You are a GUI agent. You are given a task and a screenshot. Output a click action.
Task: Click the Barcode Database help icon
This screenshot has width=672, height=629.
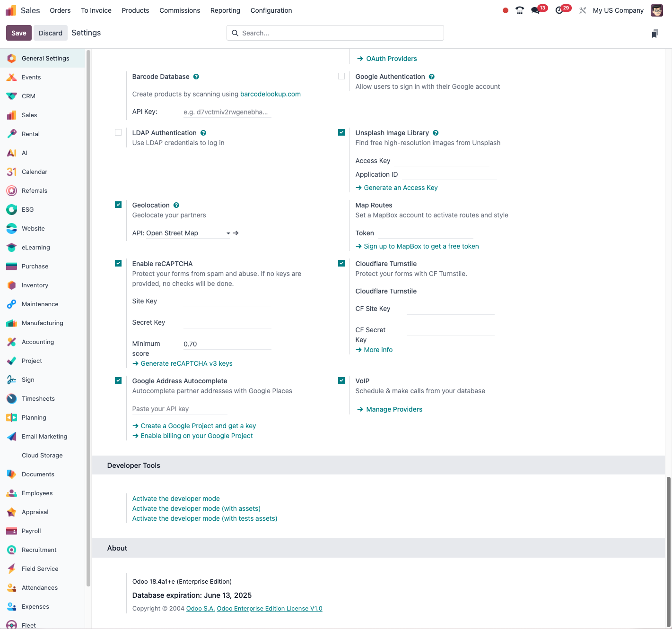click(196, 77)
